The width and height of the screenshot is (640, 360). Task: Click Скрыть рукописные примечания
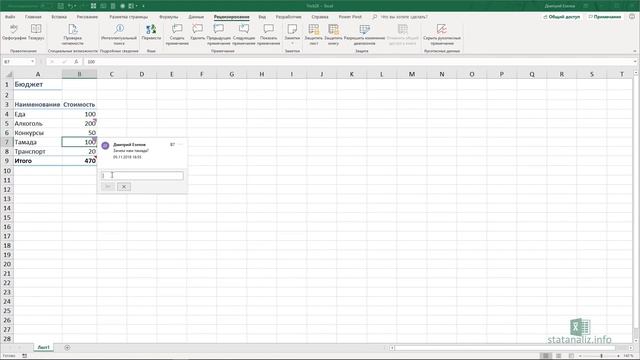(442, 34)
